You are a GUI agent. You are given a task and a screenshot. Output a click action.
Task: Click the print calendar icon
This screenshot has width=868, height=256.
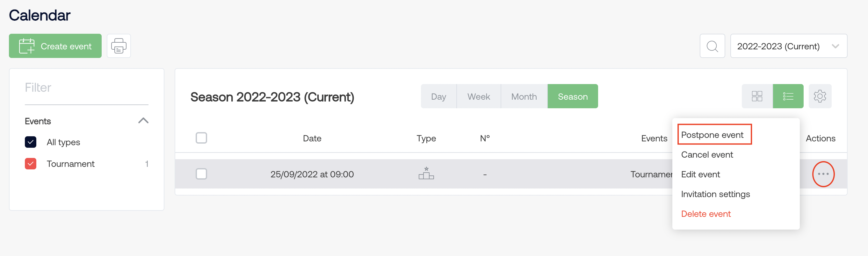click(x=119, y=46)
